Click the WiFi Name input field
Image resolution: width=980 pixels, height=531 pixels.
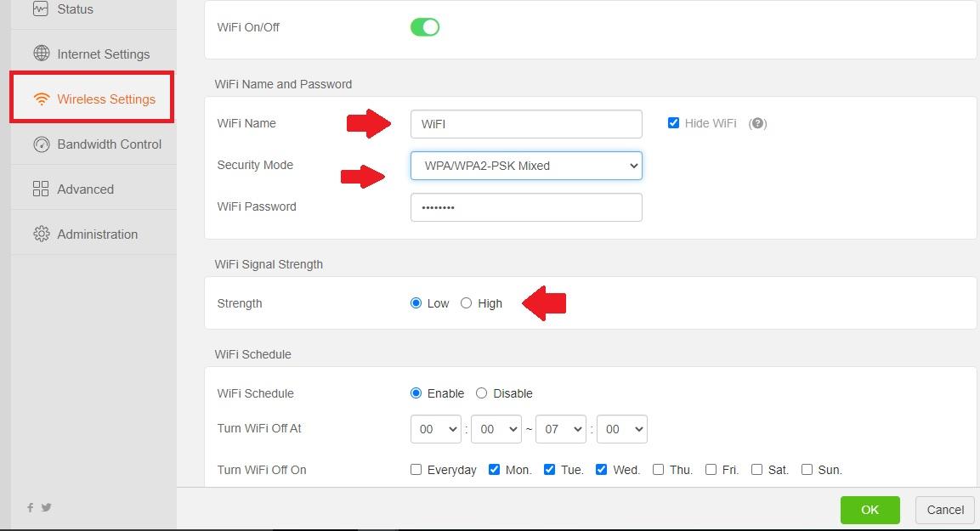tap(526, 124)
